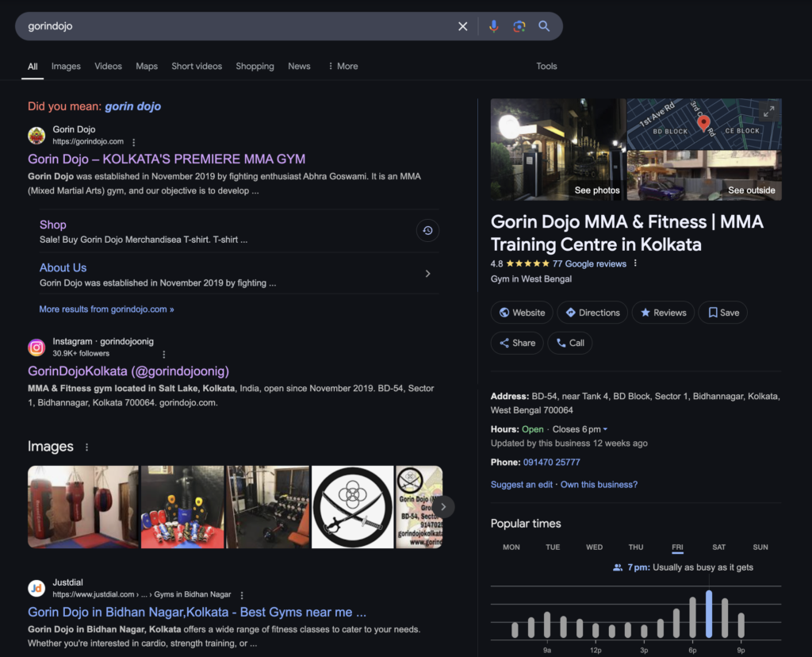Select SUN in Popular times
This screenshot has height=657, width=812.
(760, 547)
